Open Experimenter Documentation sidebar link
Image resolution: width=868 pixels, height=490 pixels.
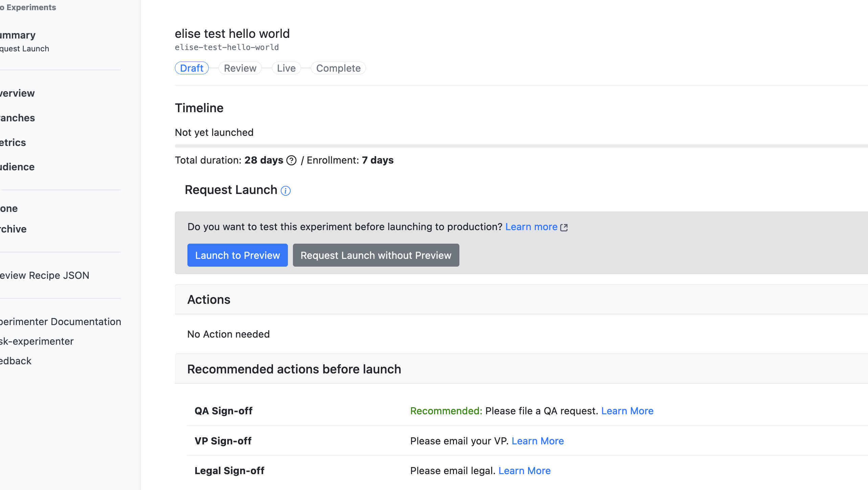pos(60,322)
